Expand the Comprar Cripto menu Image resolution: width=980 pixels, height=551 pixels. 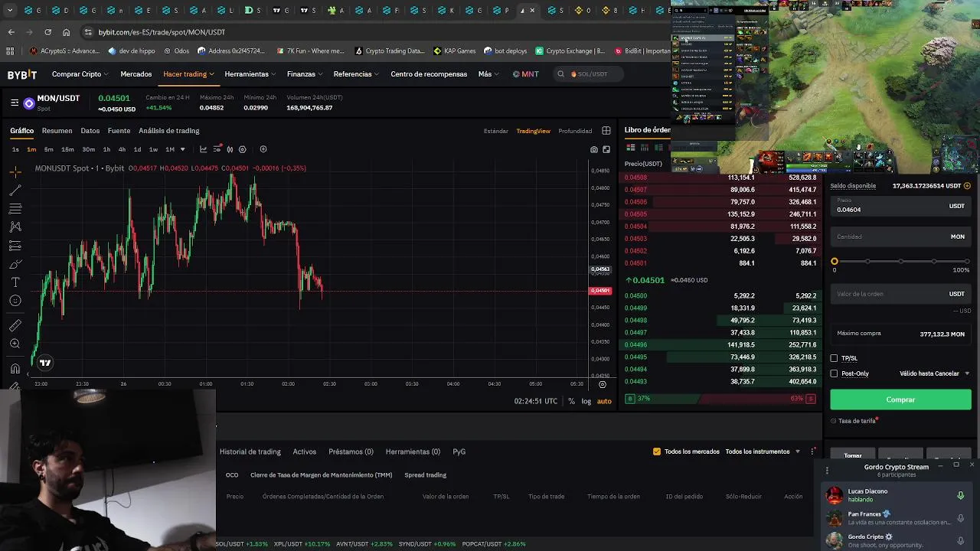(80, 74)
